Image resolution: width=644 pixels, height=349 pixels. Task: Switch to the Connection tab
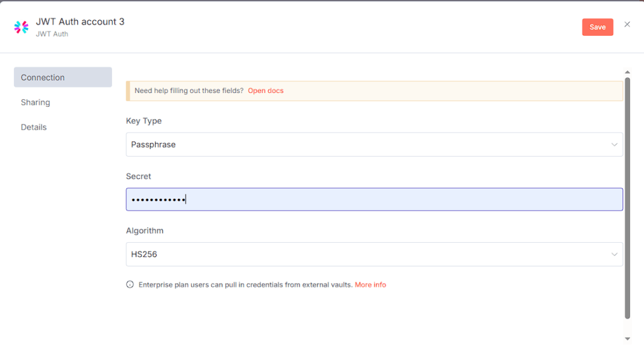(62, 77)
